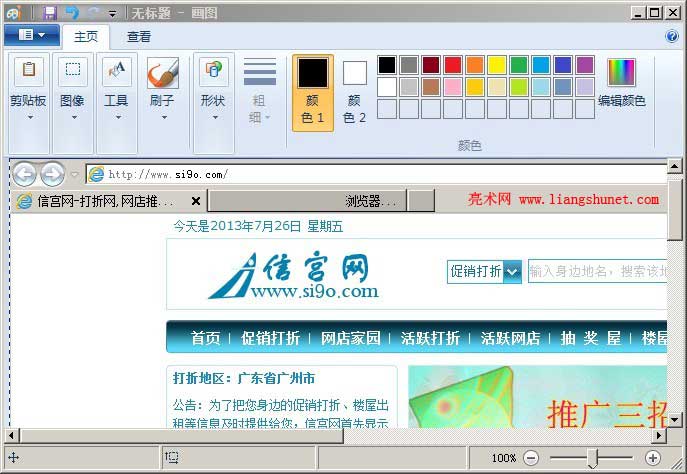
Task: Close the 信宫网 browser tab with X
Action: [x=196, y=201]
